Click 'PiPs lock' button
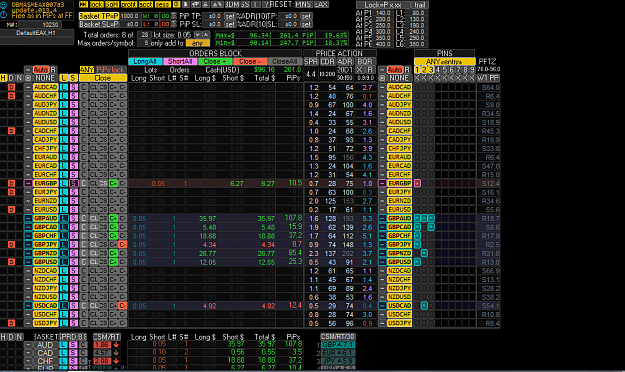Screen dimensions: 625x372 click(x=111, y=70)
